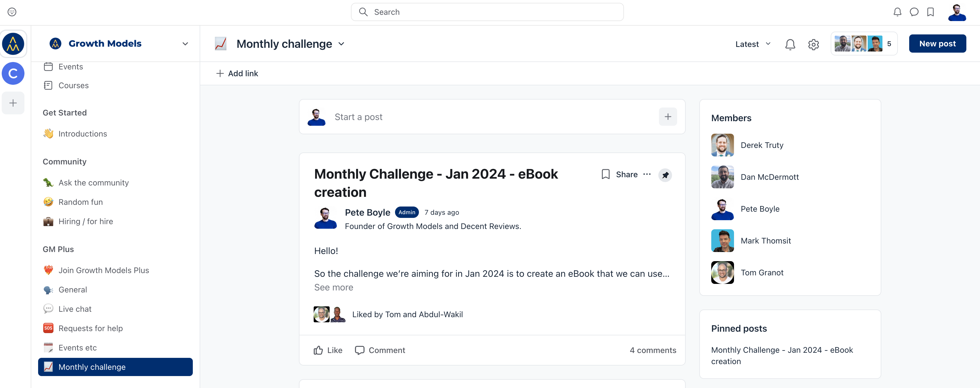Image resolution: width=980 pixels, height=388 pixels.
Task: Open Ask the community space
Action: click(94, 183)
